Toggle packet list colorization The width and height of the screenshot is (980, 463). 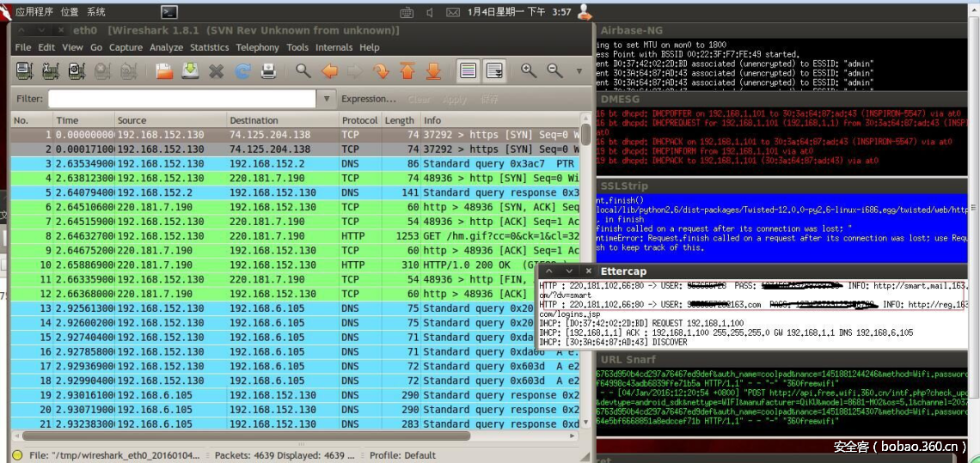pyautogui.click(x=469, y=70)
